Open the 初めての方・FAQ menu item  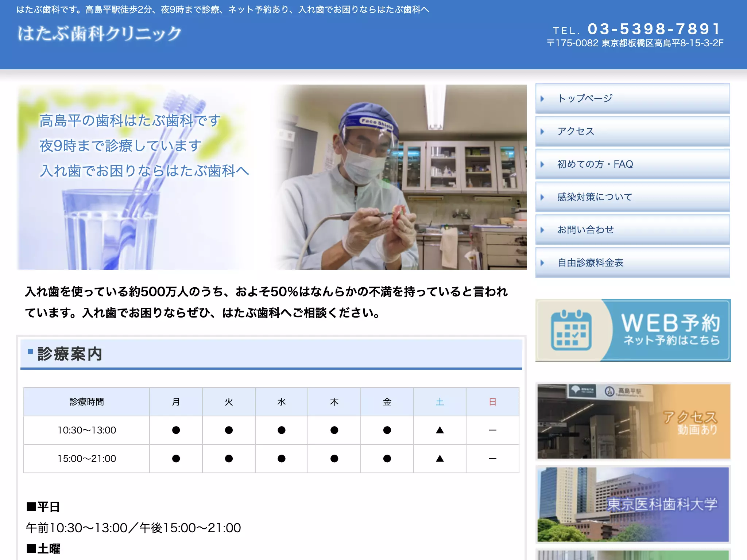(x=632, y=164)
